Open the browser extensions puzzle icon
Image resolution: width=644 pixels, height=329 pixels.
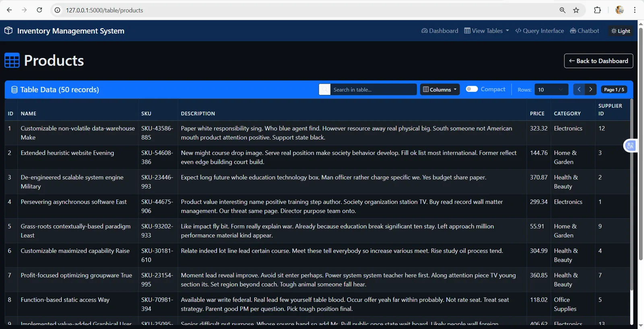(597, 10)
